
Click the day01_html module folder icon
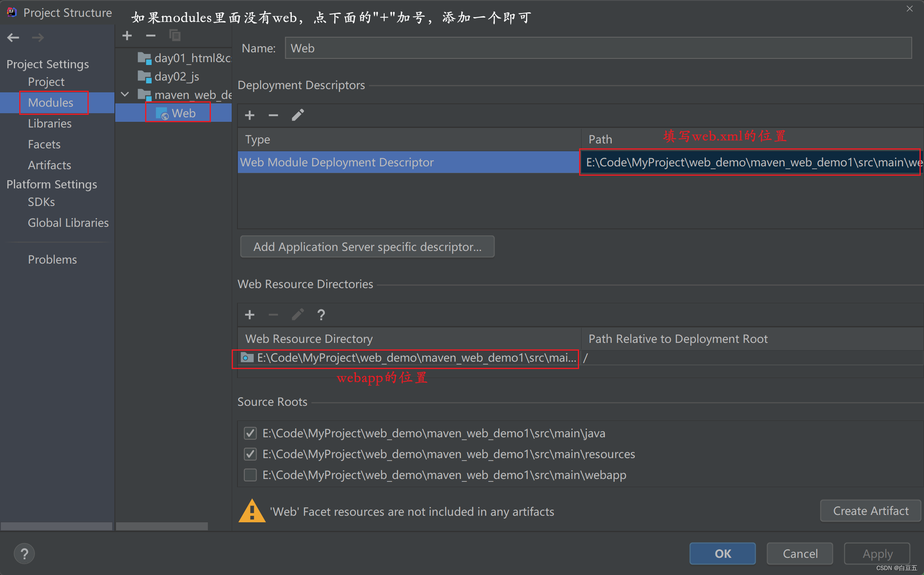coord(144,58)
